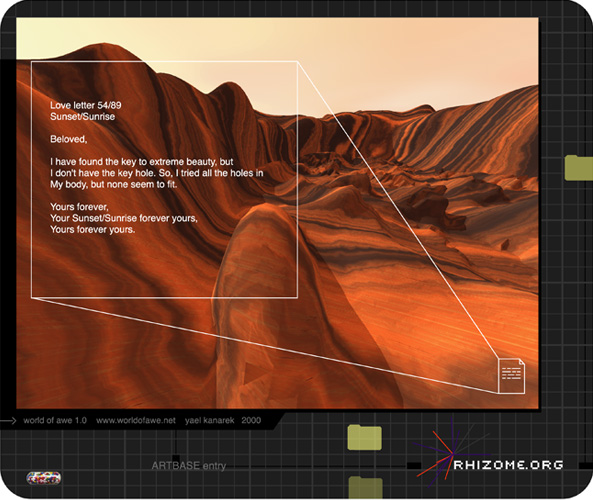Screen dimensions: 593x500
Task: Open the folder icon below the artwork
Action: pyautogui.click(x=365, y=437)
